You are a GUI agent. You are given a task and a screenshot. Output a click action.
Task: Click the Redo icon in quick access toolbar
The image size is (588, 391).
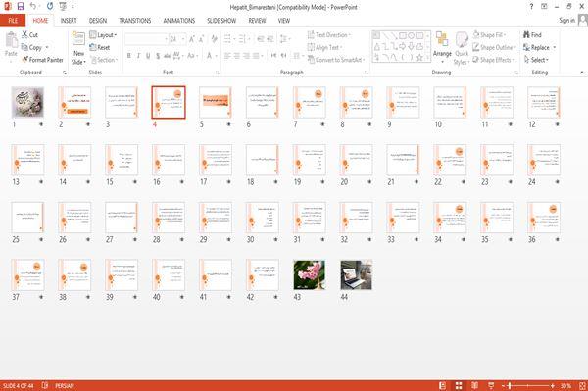50,7
